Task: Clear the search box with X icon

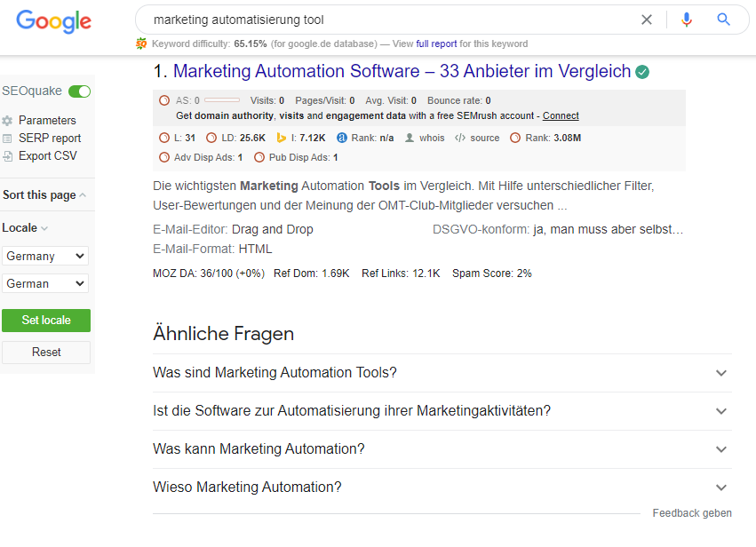Action: [647, 20]
